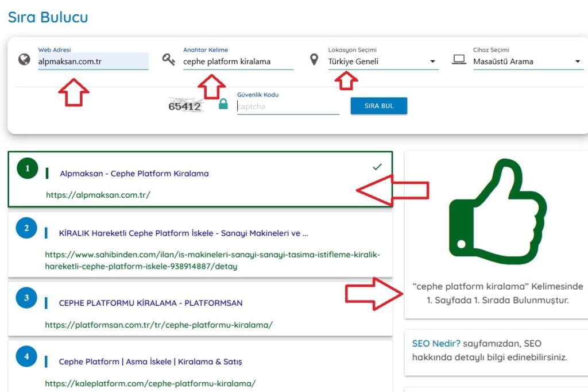Screen dimensions: 588x392
Task: Click the green checkmark on result 1
Action: click(x=377, y=167)
